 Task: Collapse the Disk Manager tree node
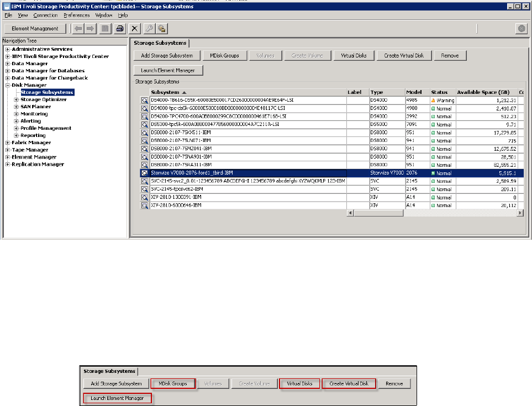[8, 85]
